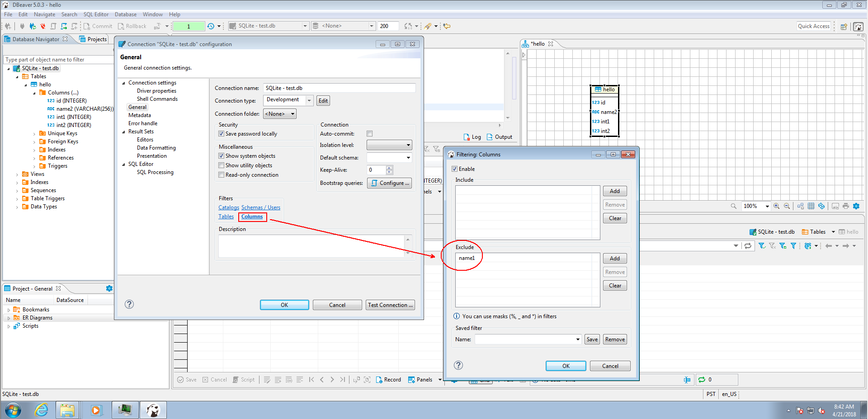Click the DBeaver icon in Windows taskbar

[153, 410]
